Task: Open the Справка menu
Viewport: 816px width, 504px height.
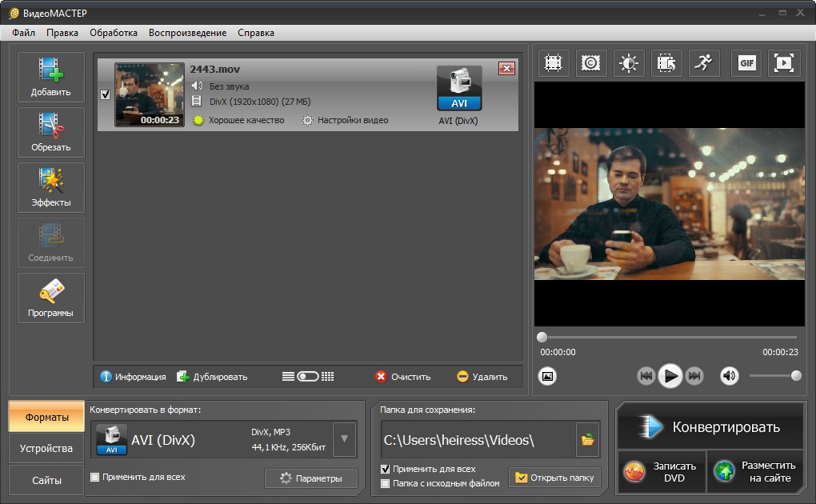Action: pyautogui.click(x=256, y=32)
